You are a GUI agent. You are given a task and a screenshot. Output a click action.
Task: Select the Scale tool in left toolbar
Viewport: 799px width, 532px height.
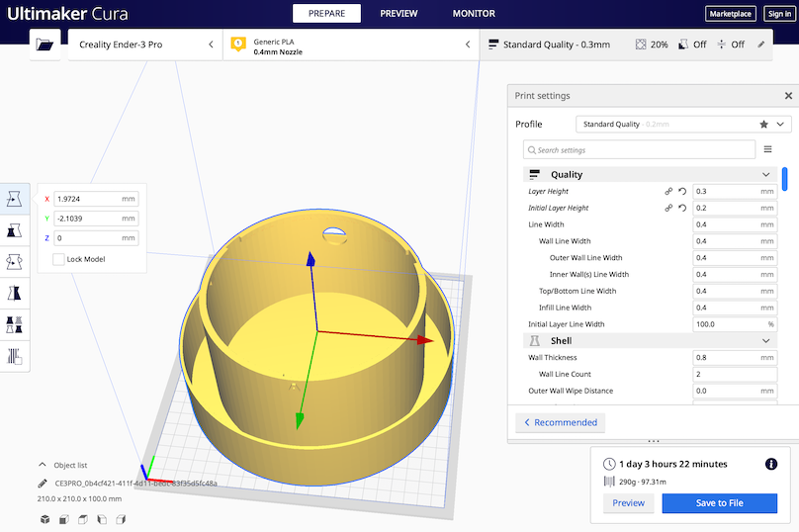(x=14, y=230)
